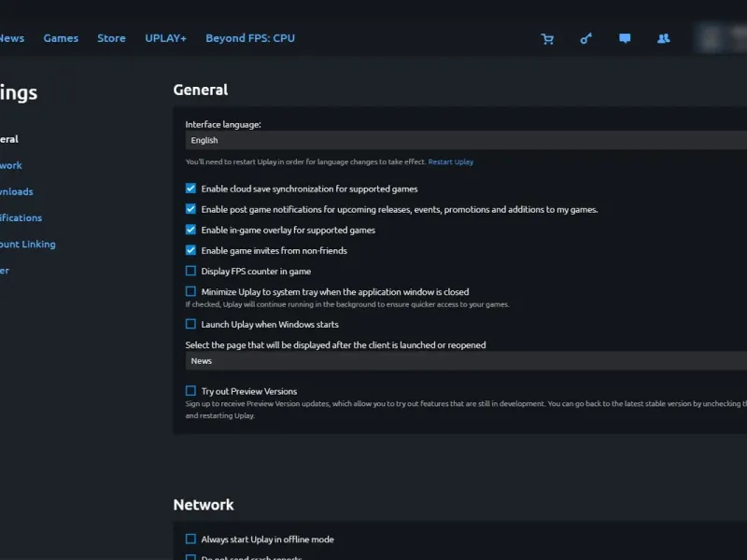The height and width of the screenshot is (560, 747).
Task: Open the UPLAY+ tab
Action: click(x=166, y=38)
